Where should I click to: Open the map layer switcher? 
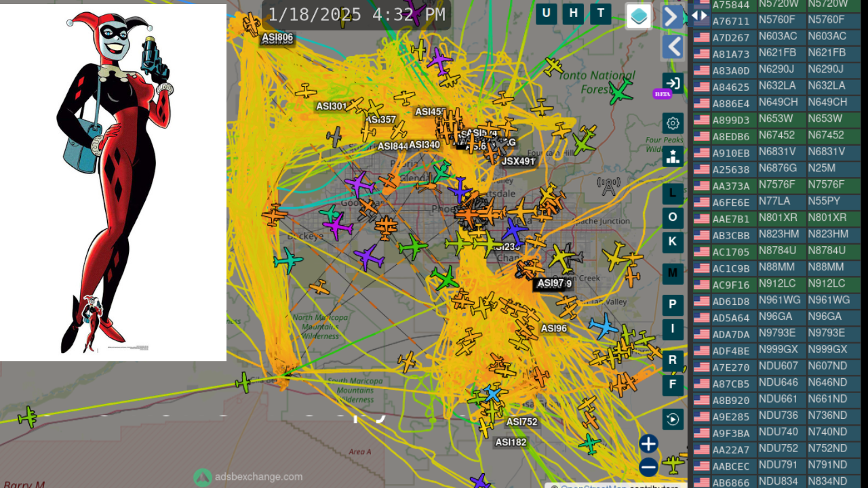point(639,16)
